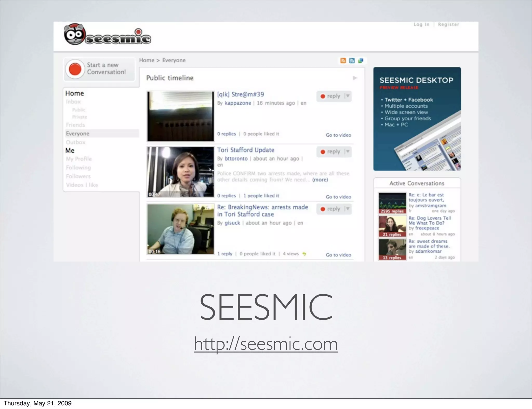Open Videos I like in the sidebar
The height and width of the screenshot is (409, 532).
pyautogui.click(x=82, y=185)
